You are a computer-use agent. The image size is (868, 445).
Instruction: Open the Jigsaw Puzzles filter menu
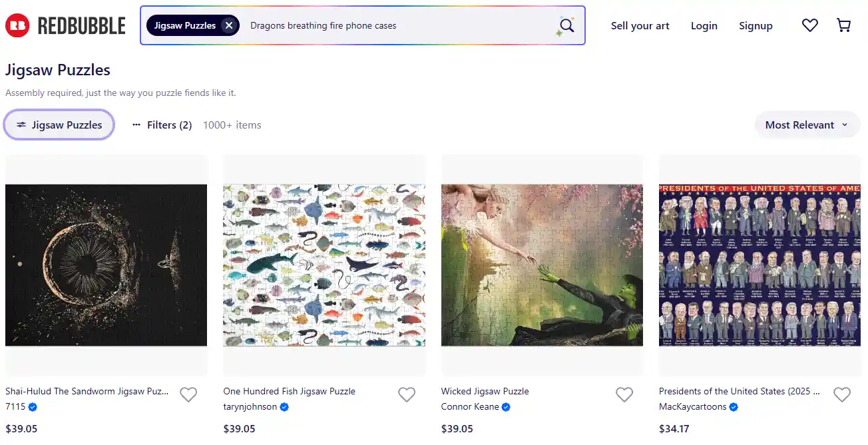point(59,125)
